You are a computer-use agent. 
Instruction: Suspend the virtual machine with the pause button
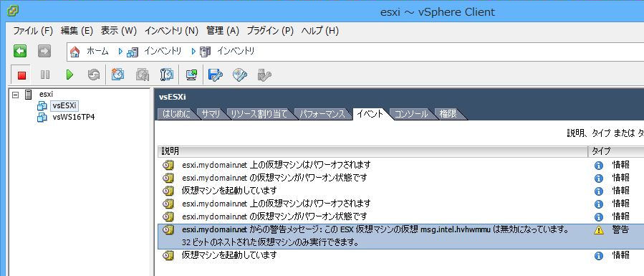[45, 75]
